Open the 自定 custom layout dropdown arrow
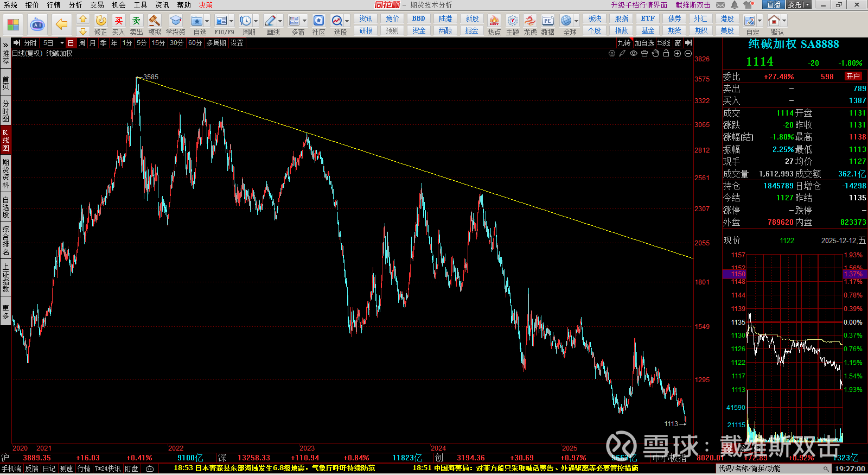Image resolution: width=868 pixels, height=475 pixels. tap(759, 21)
